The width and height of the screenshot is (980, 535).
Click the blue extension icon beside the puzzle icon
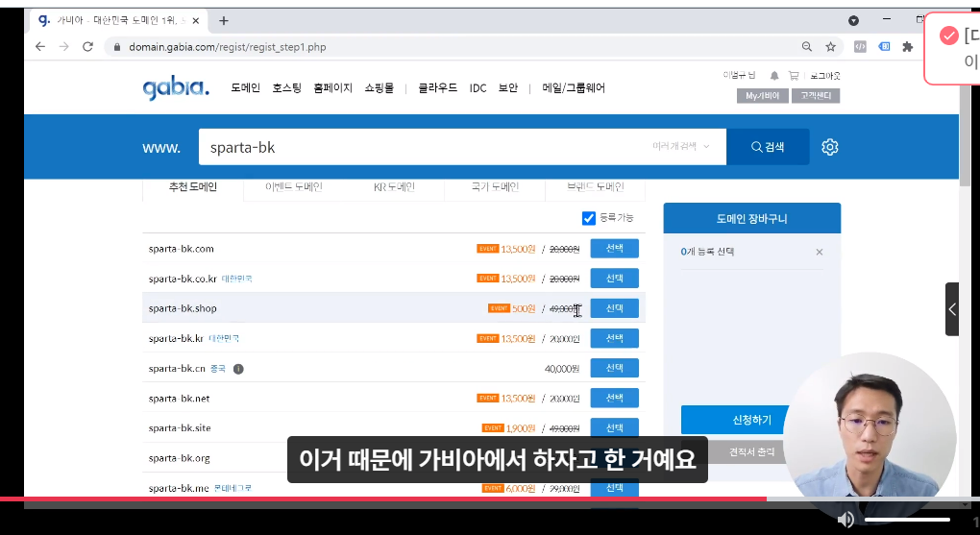(x=884, y=47)
